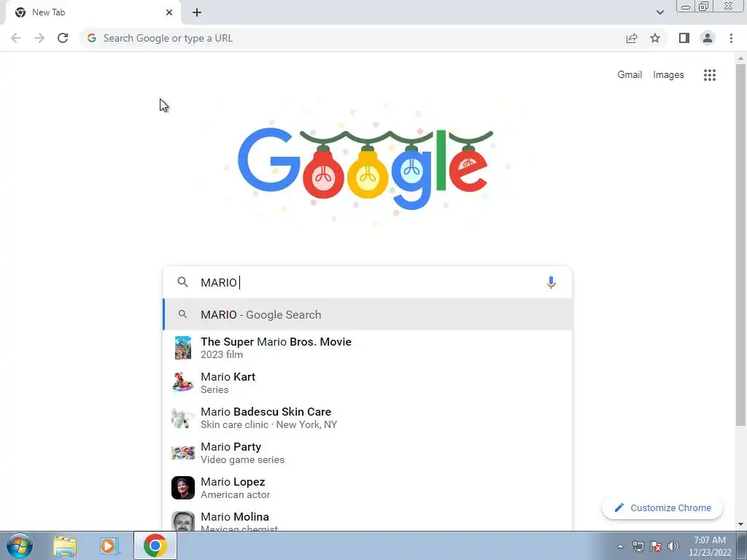Choose the Mario Kart suggestion
This screenshot has width=747, height=560.
click(368, 383)
